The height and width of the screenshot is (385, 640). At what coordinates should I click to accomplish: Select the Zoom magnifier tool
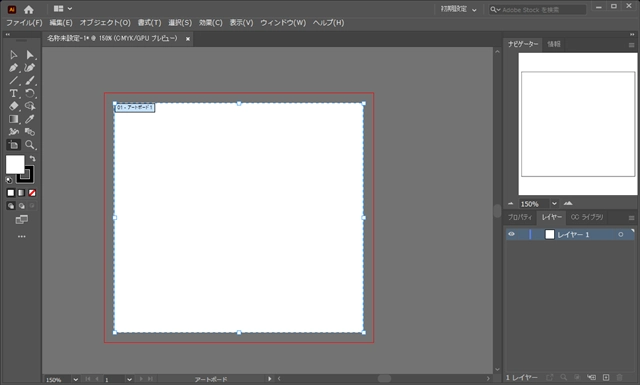pyautogui.click(x=30, y=145)
